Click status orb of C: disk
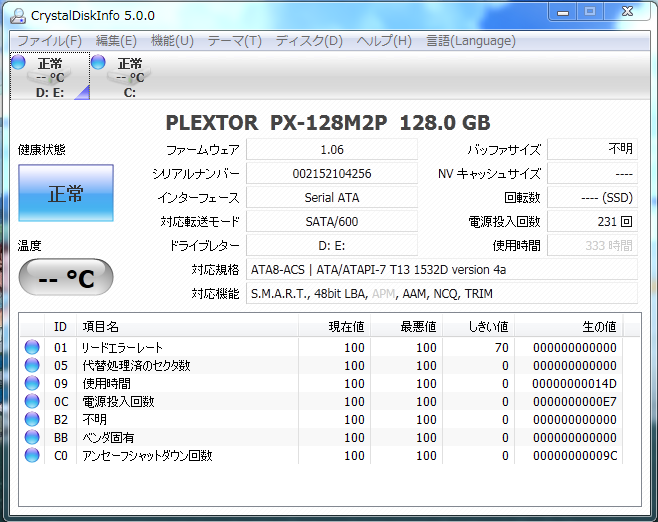 click(98, 62)
